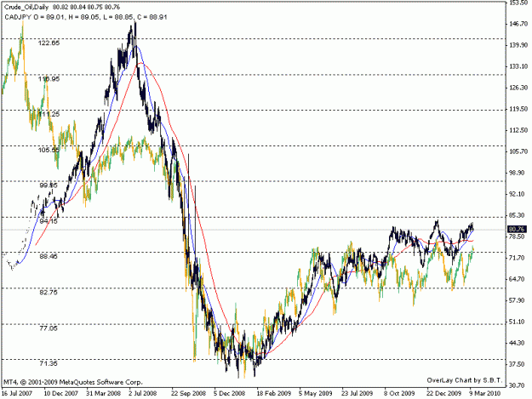The height and width of the screenshot is (399, 532).
Task: Click the 119.50 price axis value
Action: pyautogui.click(x=518, y=109)
